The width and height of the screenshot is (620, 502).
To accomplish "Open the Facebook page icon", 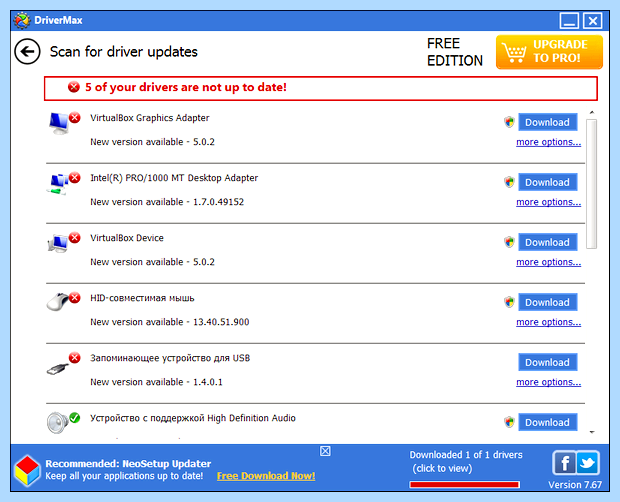I will pos(565,462).
